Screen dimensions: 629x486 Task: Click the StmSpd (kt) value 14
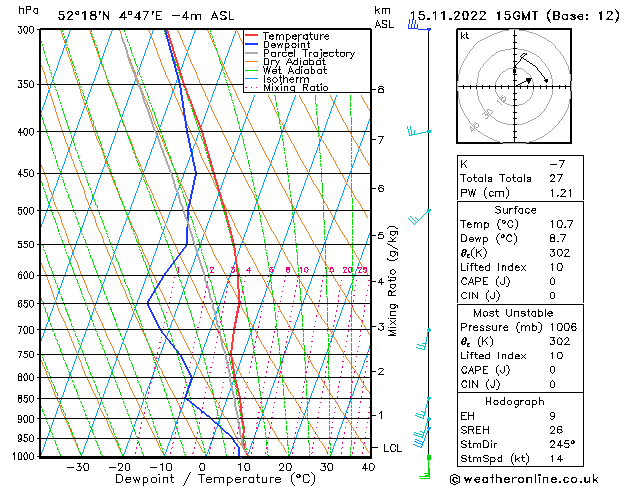556,459
